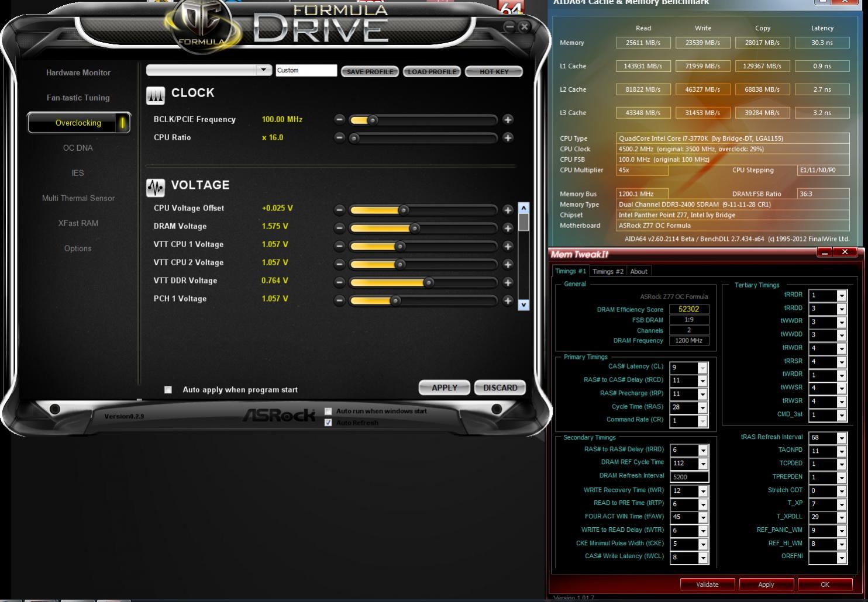Open the profile selection dropdown
868x602 pixels.
(264, 70)
